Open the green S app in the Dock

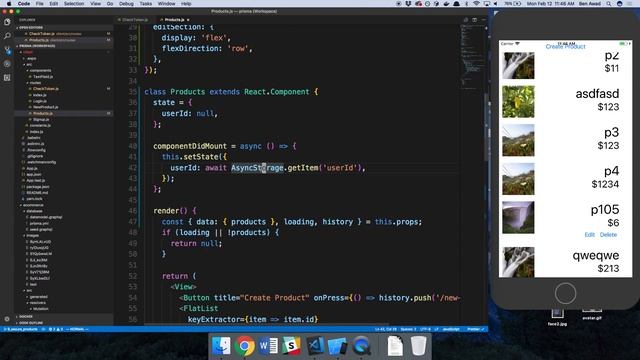[x=291, y=346]
